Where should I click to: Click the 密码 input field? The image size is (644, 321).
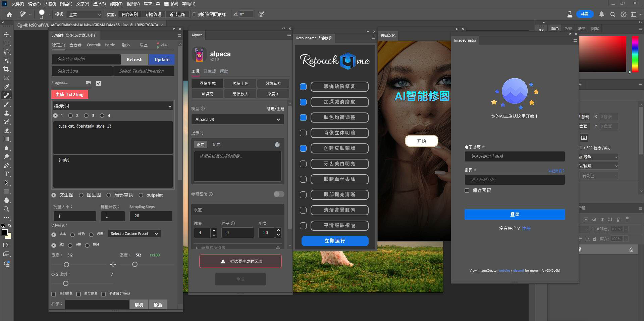coord(515,180)
